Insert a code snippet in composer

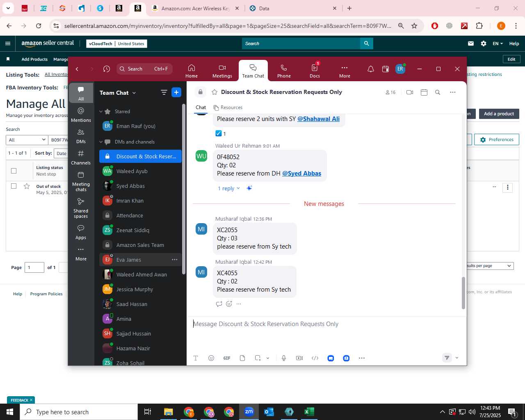315,358
